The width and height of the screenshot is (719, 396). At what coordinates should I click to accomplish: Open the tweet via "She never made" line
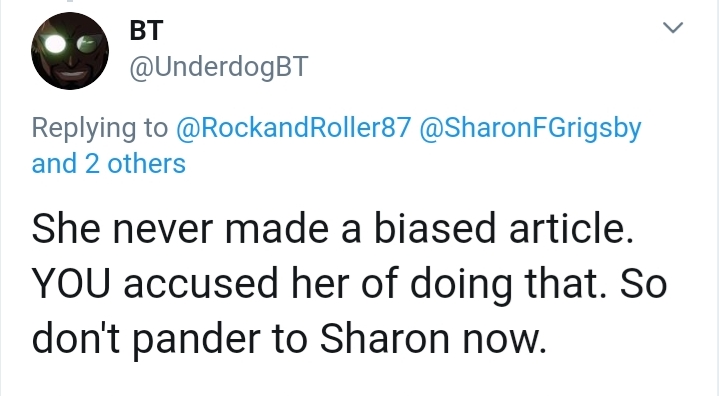point(332,228)
